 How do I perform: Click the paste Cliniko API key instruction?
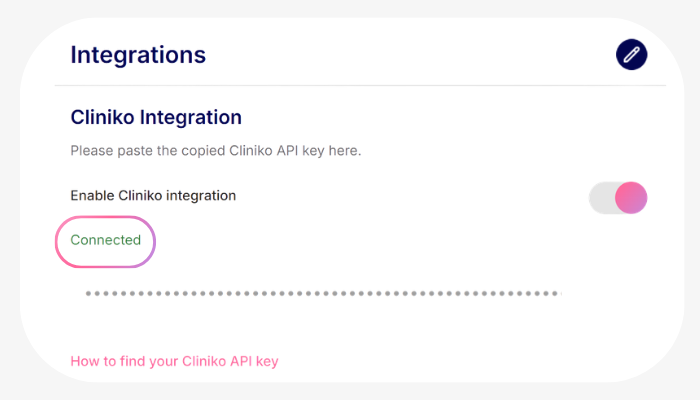(216, 151)
